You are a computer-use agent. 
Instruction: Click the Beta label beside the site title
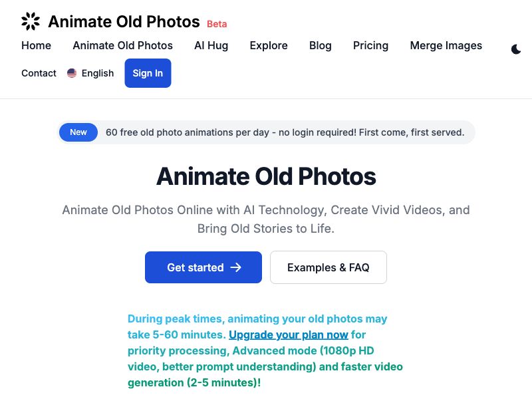[x=217, y=24]
